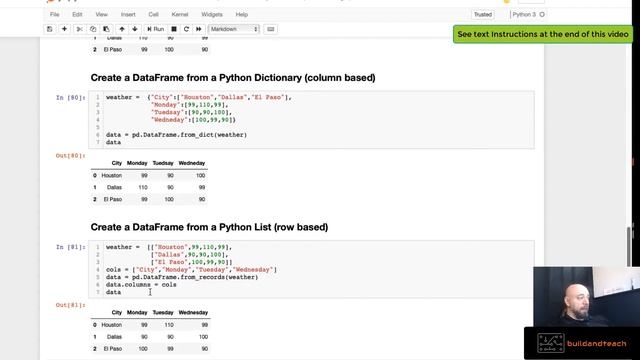640x360 pixels.
Task: Click the data.columns = cols line
Action: pos(141,284)
